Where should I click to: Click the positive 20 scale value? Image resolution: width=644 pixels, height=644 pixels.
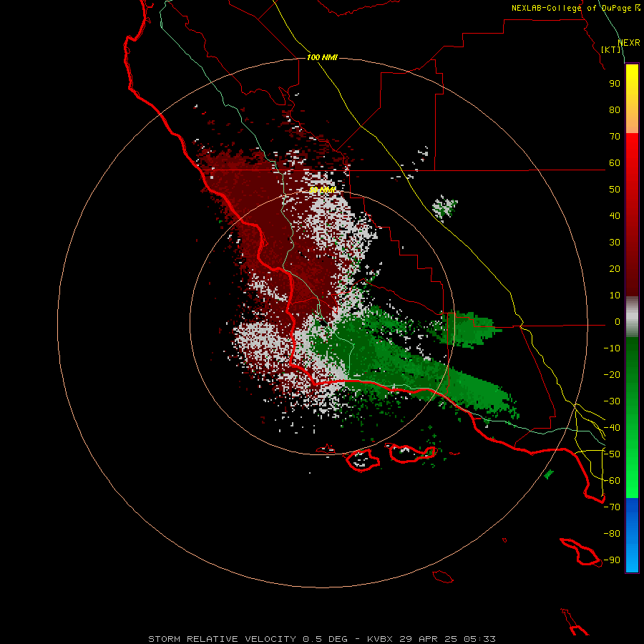point(615,269)
